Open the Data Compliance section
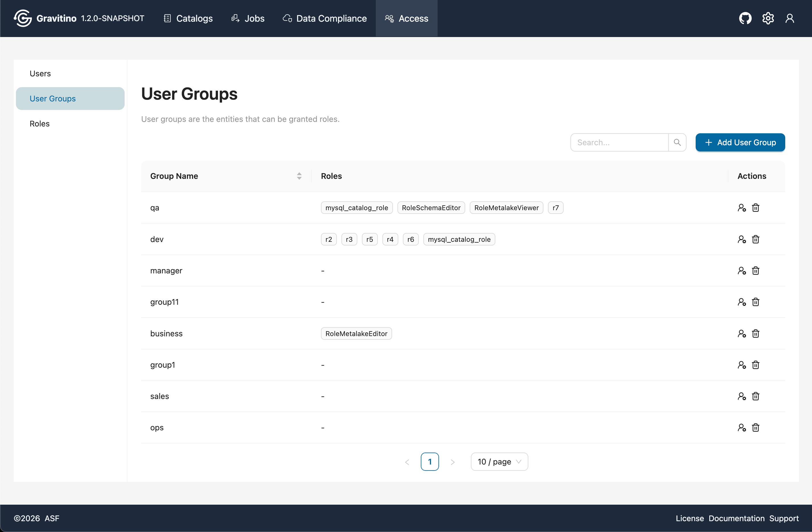 click(324, 18)
